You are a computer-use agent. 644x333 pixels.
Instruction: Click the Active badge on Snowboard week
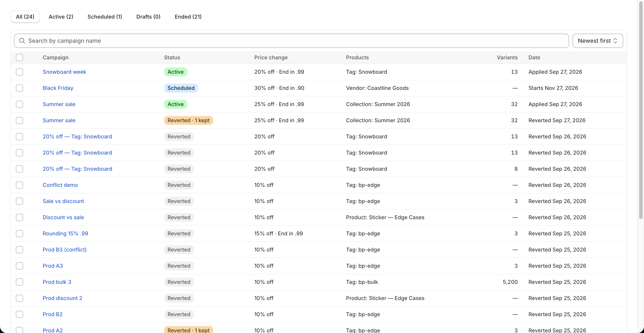[x=176, y=72]
